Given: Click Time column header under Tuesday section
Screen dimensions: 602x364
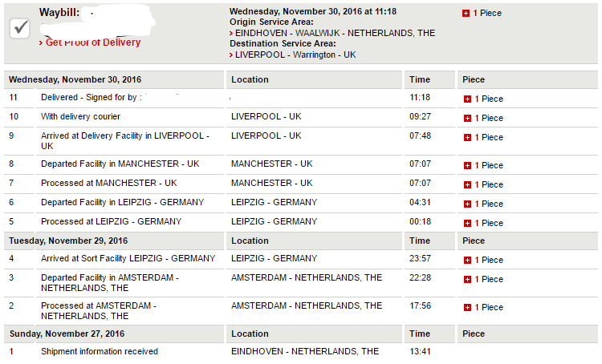Looking at the screenshot, I should click(419, 241).
